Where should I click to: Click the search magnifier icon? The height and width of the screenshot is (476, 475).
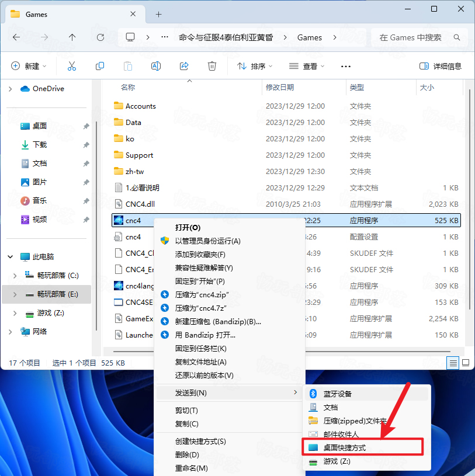point(456,37)
